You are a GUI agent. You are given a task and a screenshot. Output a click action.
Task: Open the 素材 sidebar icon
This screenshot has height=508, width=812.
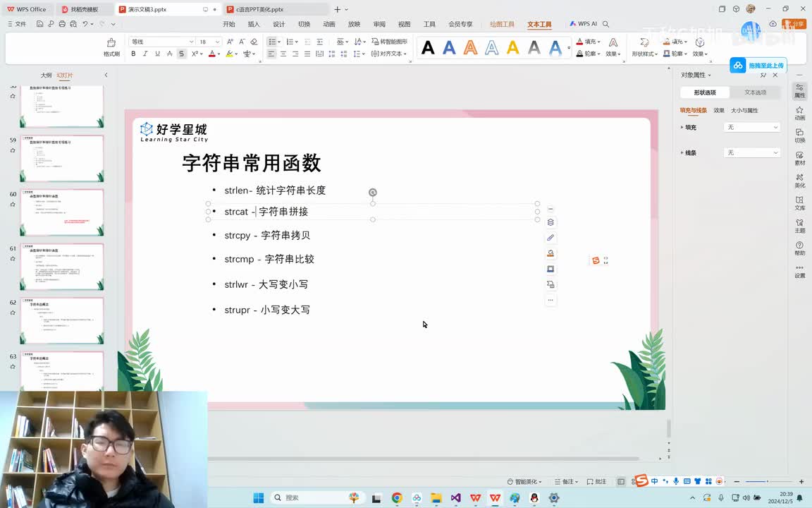coord(799,157)
